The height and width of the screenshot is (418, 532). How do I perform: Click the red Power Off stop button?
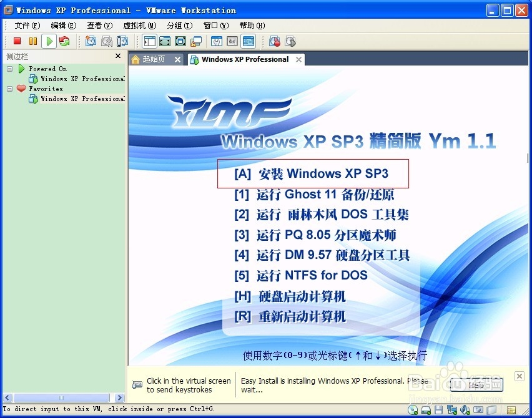coord(17,41)
